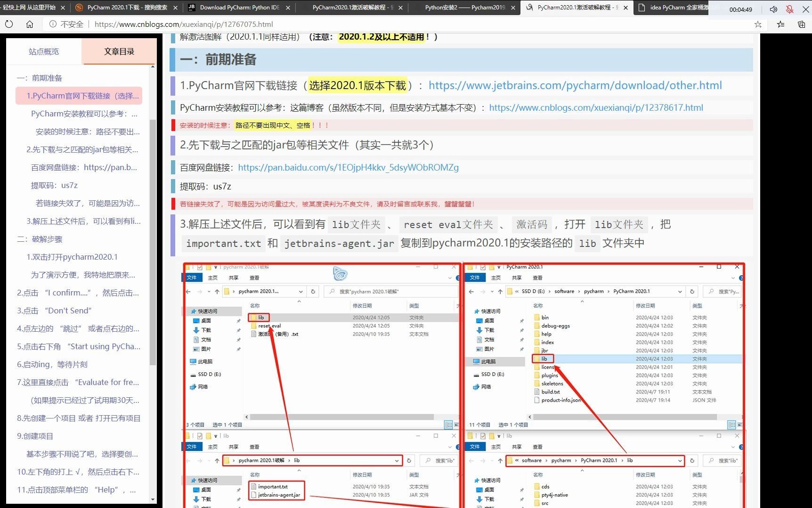This screenshot has width=812, height=508.
Task: Open the Baidu pan download link
Action: coord(349,167)
